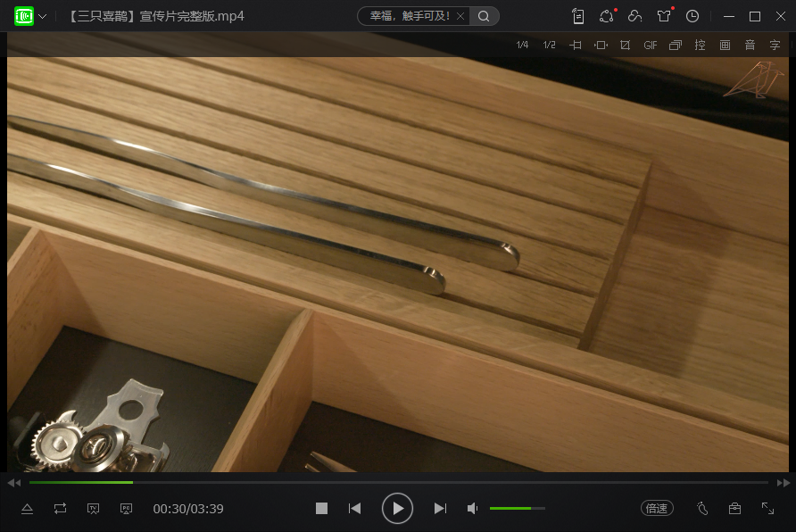Open the 画 picture settings
Viewport: 796px width, 532px height.
[x=725, y=46]
